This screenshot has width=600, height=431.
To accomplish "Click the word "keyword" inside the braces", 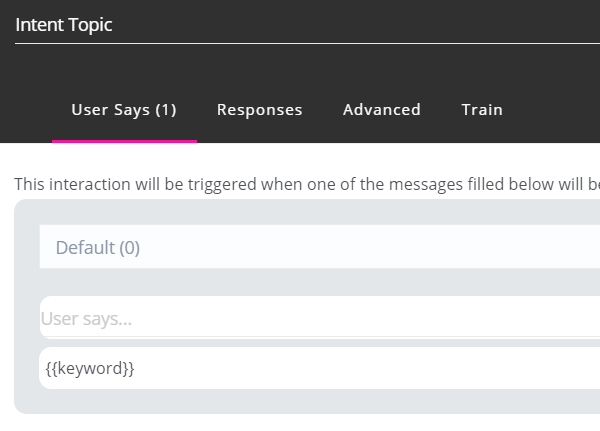I will click(x=90, y=368).
